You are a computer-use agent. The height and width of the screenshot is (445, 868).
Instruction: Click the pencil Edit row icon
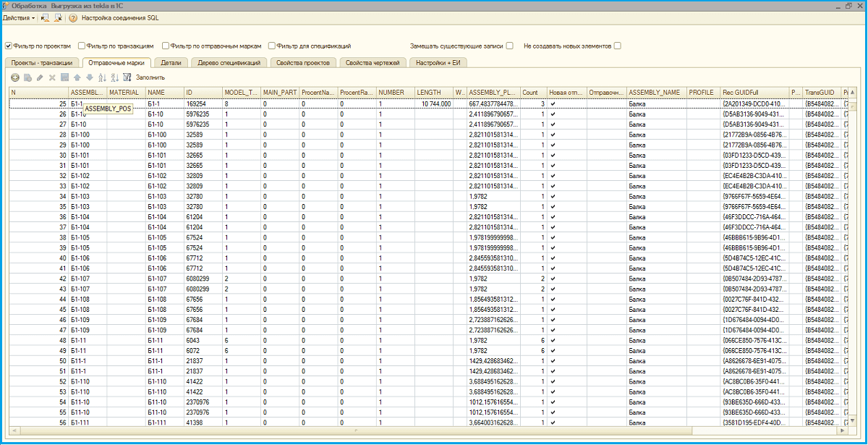[40, 77]
